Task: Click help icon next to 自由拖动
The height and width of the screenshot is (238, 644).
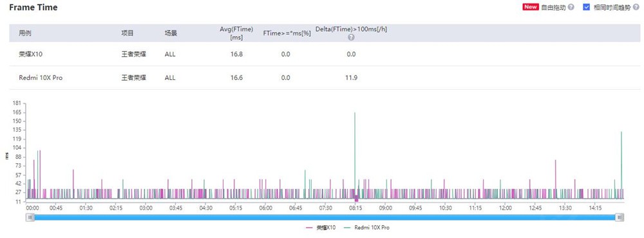Action: [x=571, y=7]
